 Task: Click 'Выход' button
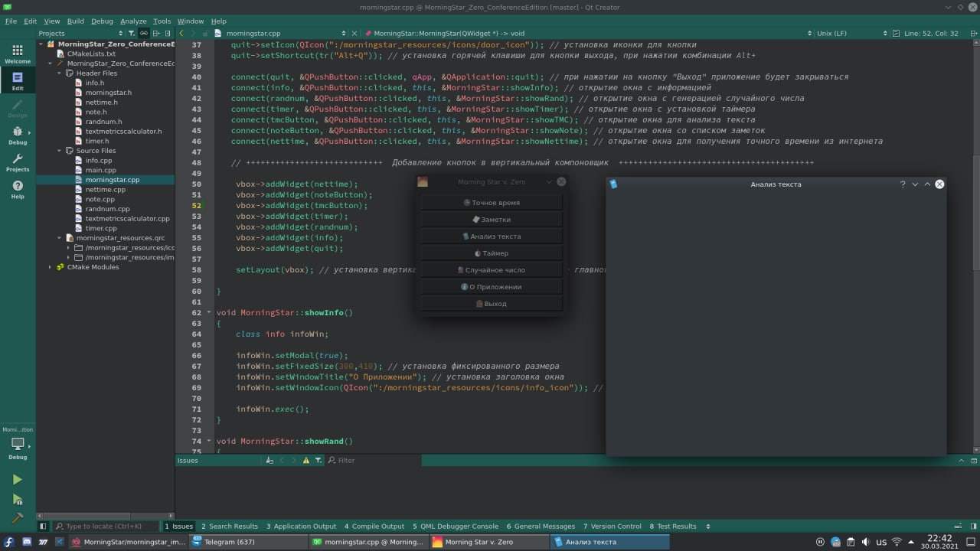click(x=492, y=304)
